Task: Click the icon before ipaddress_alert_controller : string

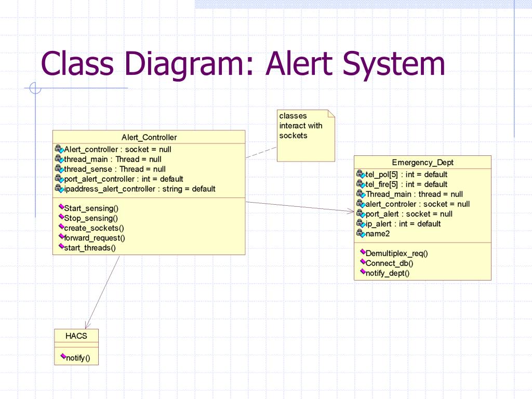Action: coord(59,188)
